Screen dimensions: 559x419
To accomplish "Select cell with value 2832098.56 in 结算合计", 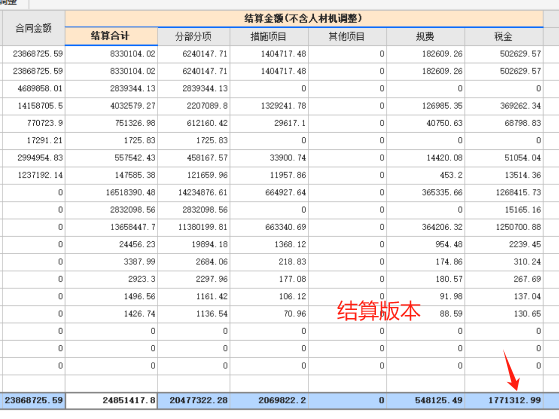I will click(x=111, y=210).
